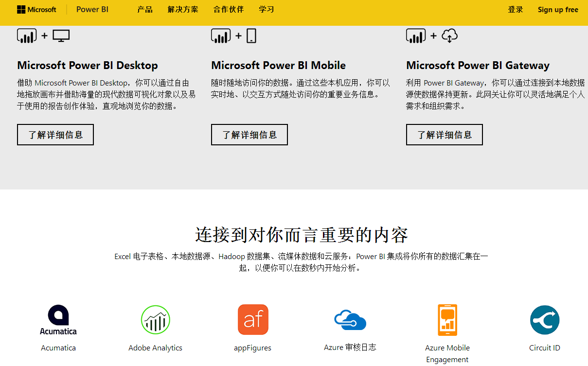Open the 产品 menu

(145, 10)
